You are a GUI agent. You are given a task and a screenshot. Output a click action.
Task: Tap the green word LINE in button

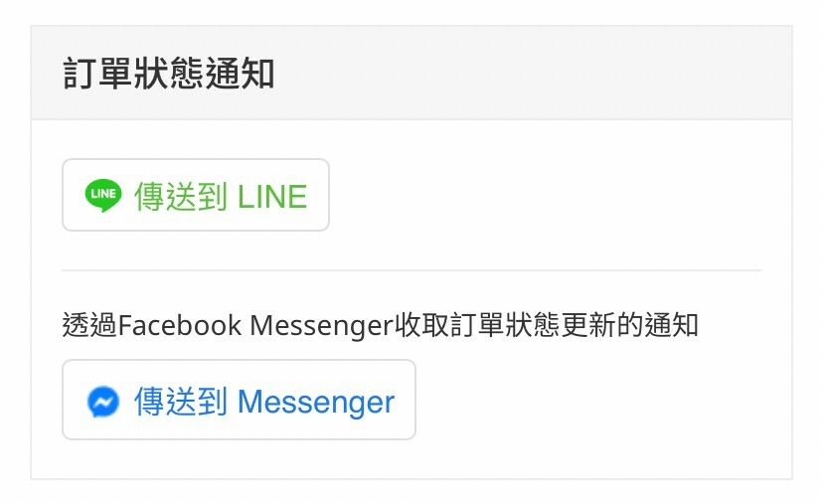coord(272,197)
